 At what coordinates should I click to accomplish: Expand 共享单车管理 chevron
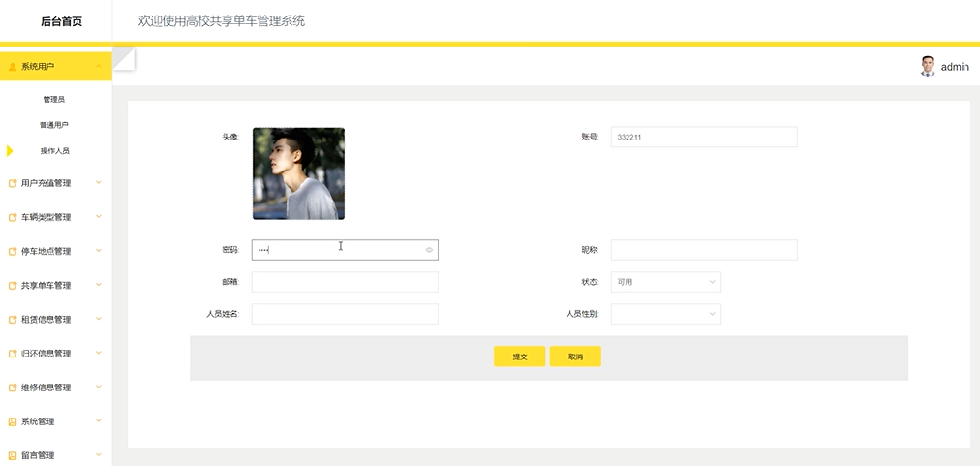(x=99, y=285)
